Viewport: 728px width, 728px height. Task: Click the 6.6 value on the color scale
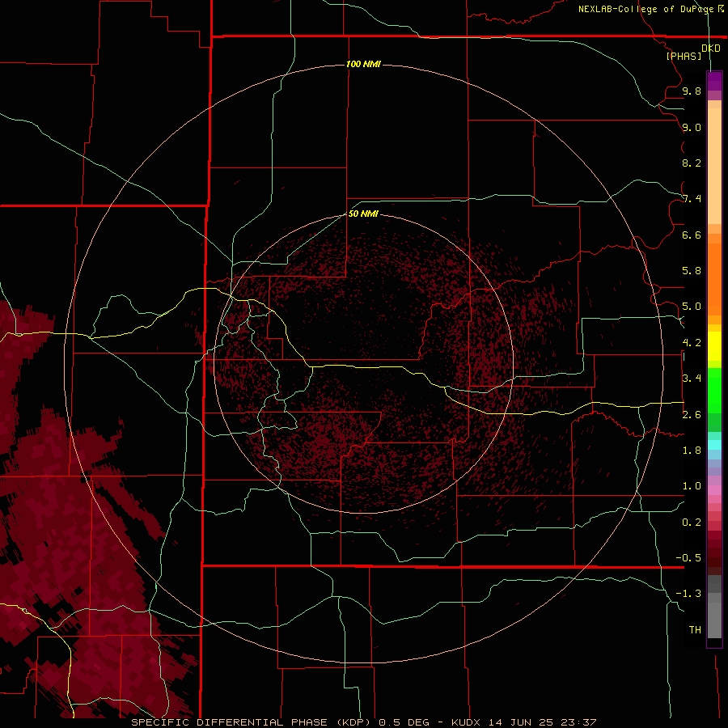[x=692, y=235]
